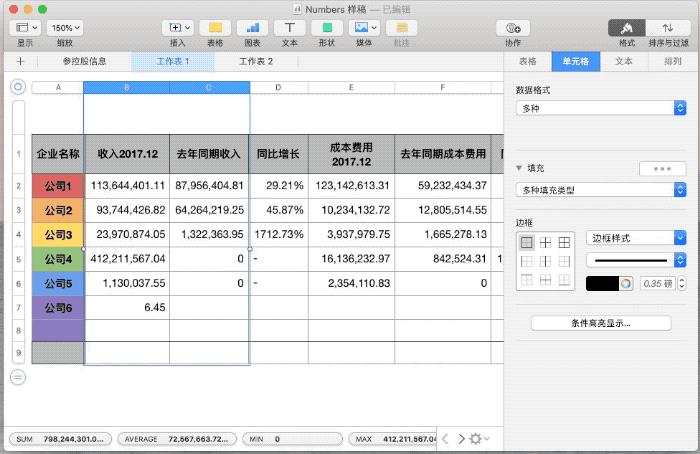Click the 条件高亮显示 button
The height and width of the screenshot is (454, 700).
pyautogui.click(x=601, y=323)
